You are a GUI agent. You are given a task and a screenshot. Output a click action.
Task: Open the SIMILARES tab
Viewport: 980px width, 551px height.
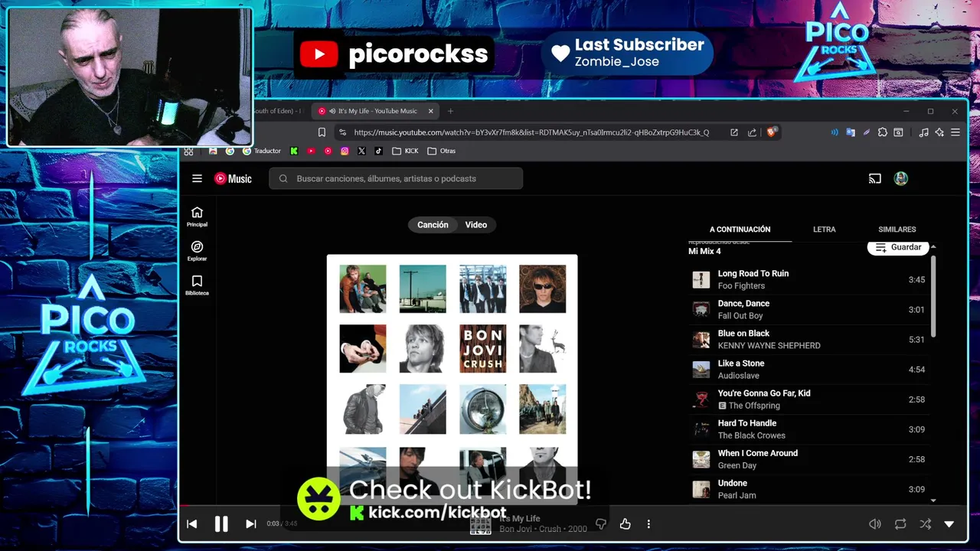[x=897, y=230]
